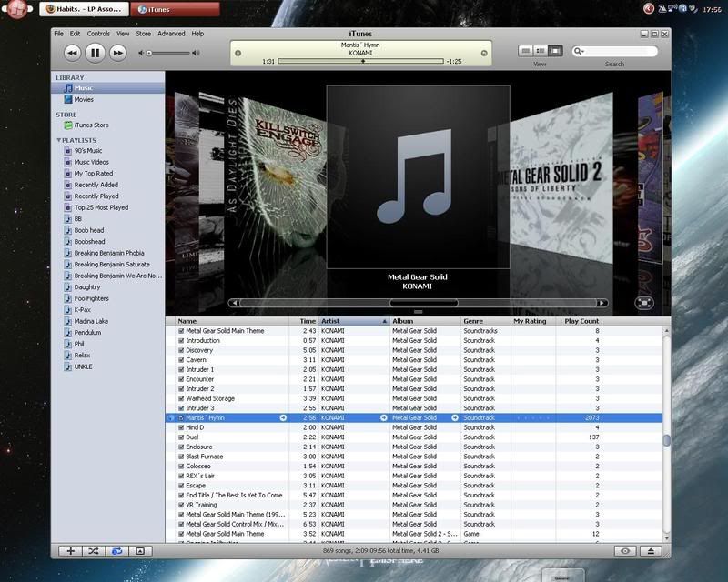This screenshot has width=728, height=582.
Task: Show or hide artwork viewer button
Action: click(x=140, y=551)
